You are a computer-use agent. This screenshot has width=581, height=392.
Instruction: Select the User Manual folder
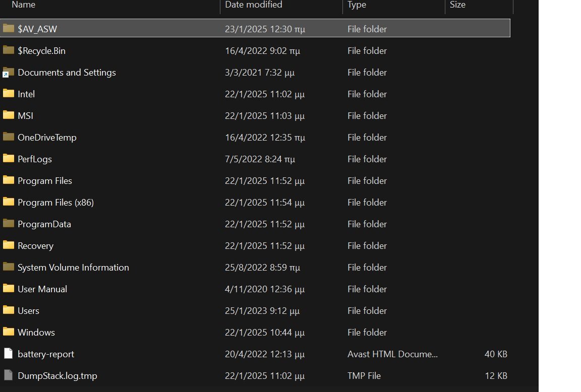coord(42,289)
